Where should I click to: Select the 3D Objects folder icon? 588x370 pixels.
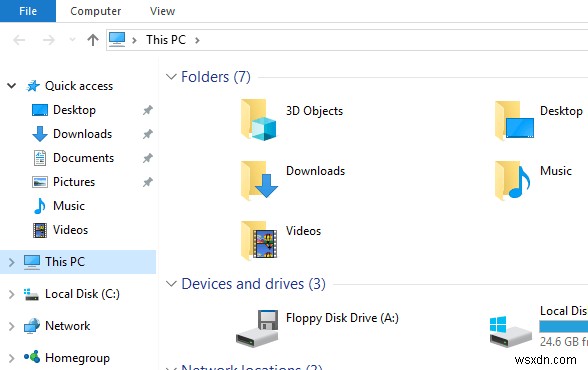coord(258,120)
